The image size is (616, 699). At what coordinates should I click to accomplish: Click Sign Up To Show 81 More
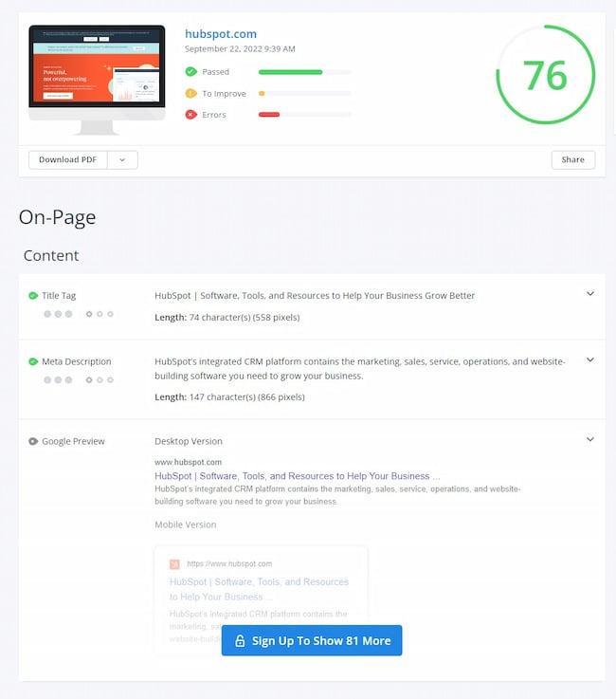click(x=312, y=640)
